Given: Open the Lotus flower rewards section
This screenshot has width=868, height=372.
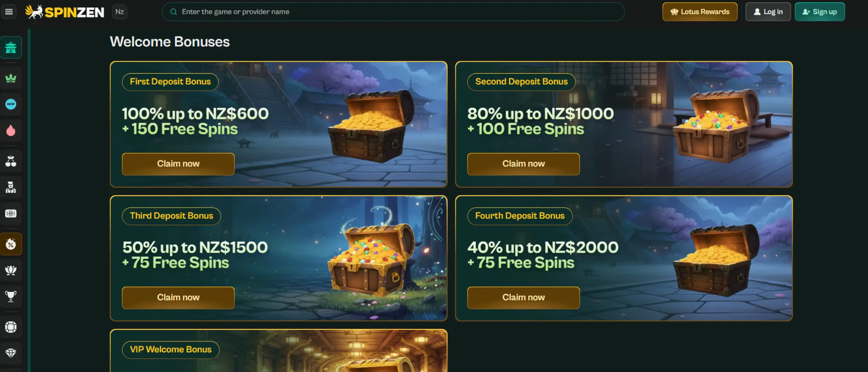Looking at the screenshot, I should 10,270.
